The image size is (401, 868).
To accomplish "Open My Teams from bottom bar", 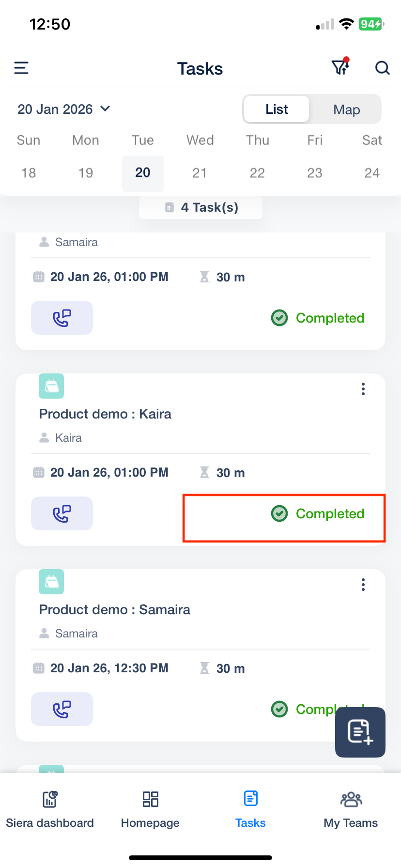I will [351, 808].
